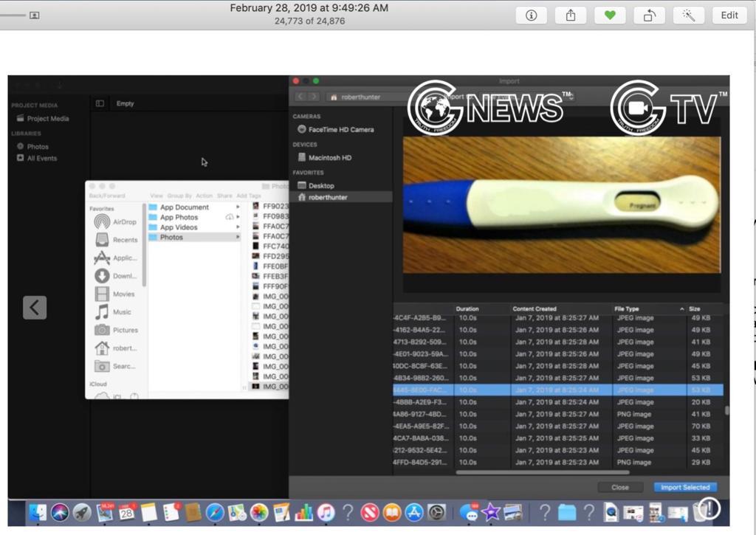The image size is (756, 535).
Task: Expand the selected Photos folder arrow
Action: [x=238, y=237]
